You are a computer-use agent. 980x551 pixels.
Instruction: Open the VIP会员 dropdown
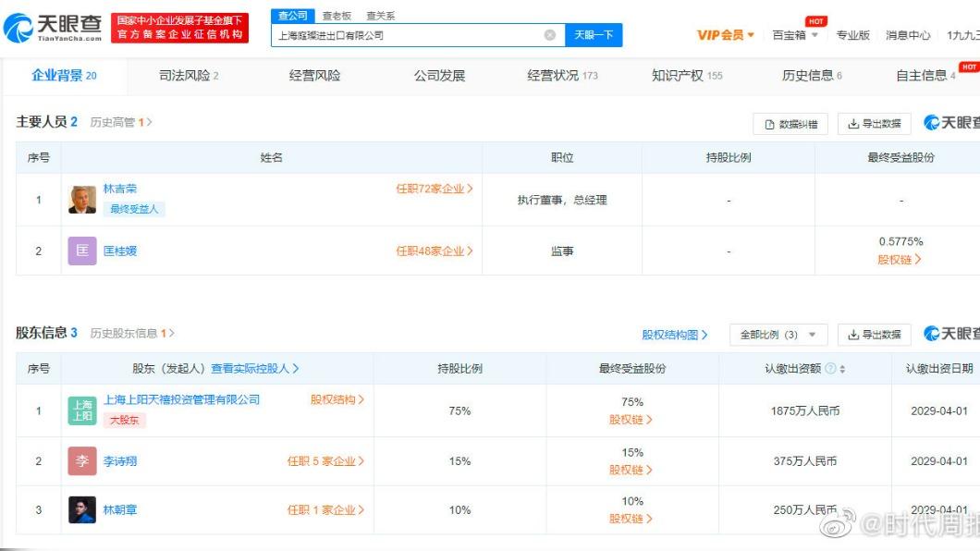(726, 35)
